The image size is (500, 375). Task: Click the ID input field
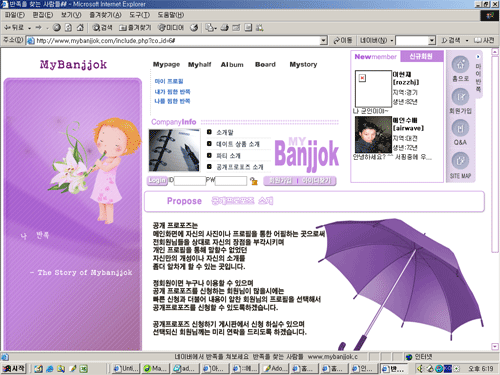190,181
